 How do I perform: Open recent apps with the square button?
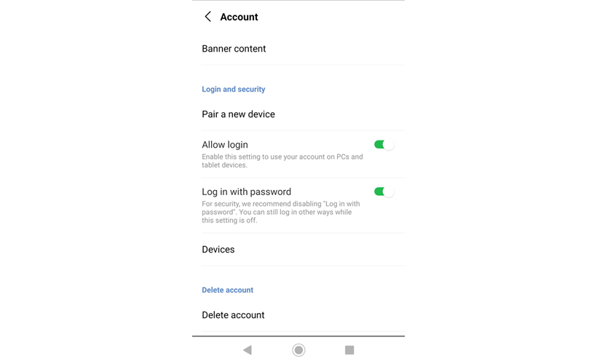349,350
